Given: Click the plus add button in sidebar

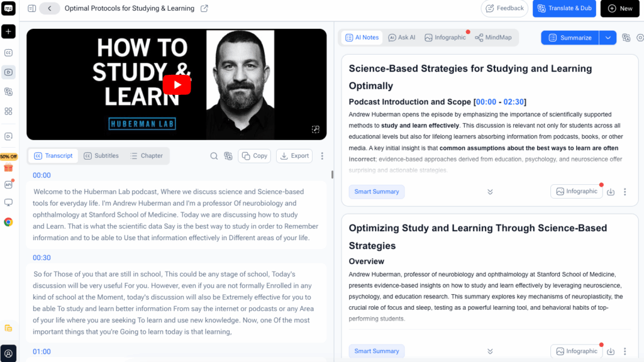Looking at the screenshot, I should (8, 31).
